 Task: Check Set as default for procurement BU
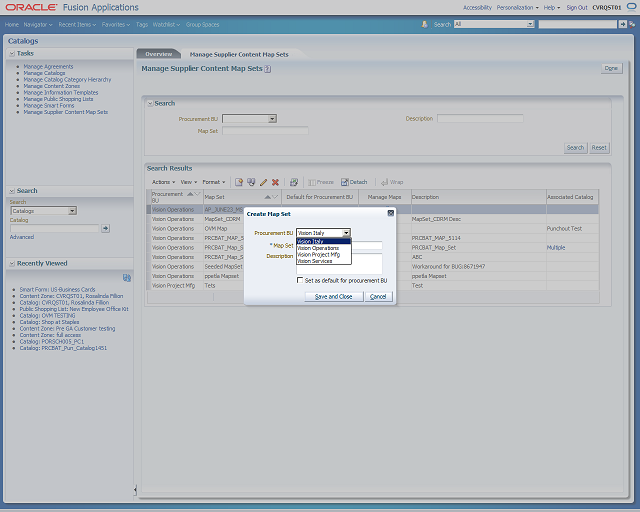[300, 280]
